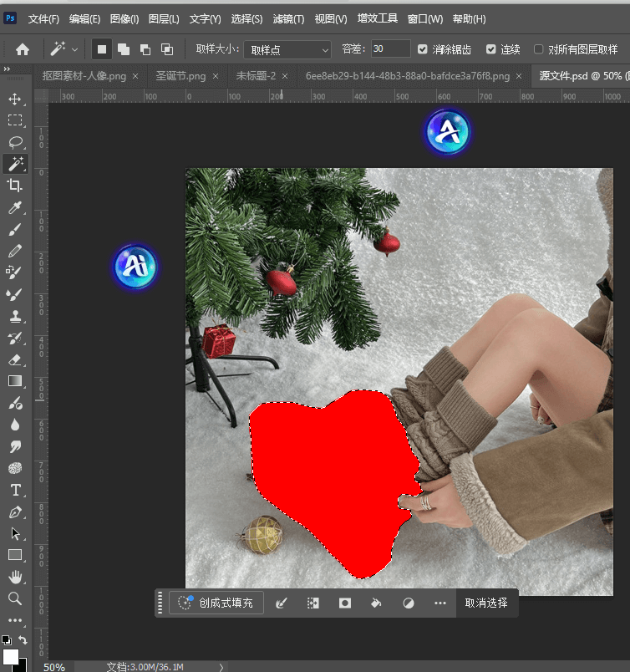Click the fill-selection paint bucket icon

pyautogui.click(x=376, y=603)
